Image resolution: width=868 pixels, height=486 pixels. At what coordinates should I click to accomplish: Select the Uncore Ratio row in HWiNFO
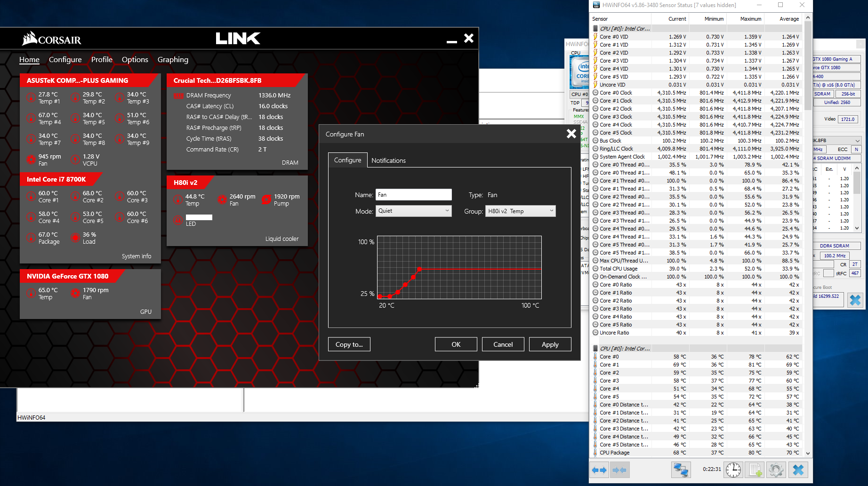click(697, 333)
